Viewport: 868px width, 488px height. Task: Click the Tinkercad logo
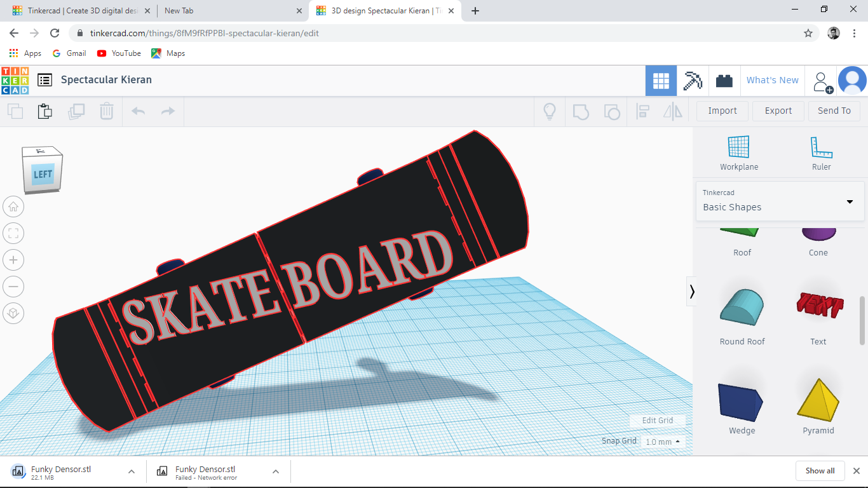point(15,81)
